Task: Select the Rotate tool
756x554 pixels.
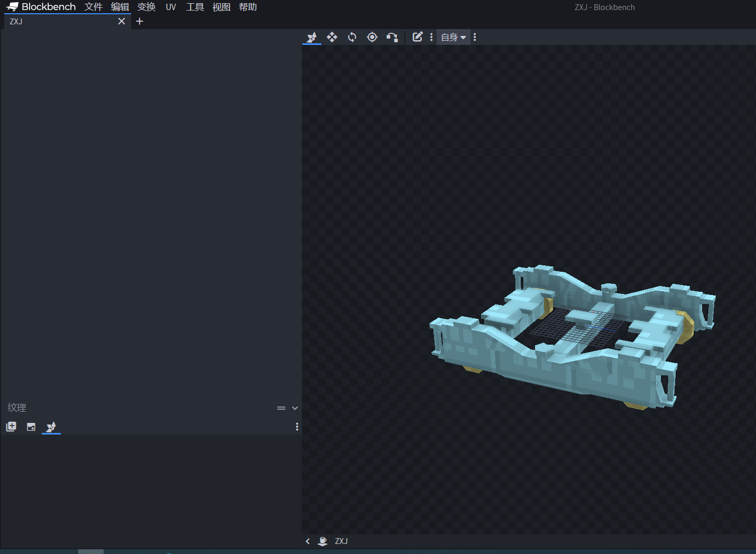Action: tap(352, 37)
